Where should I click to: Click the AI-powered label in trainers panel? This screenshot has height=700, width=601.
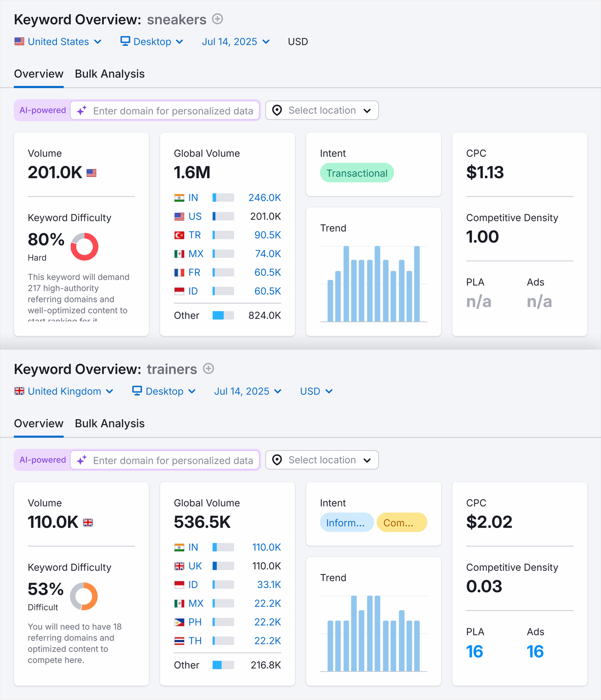coord(42,460)
